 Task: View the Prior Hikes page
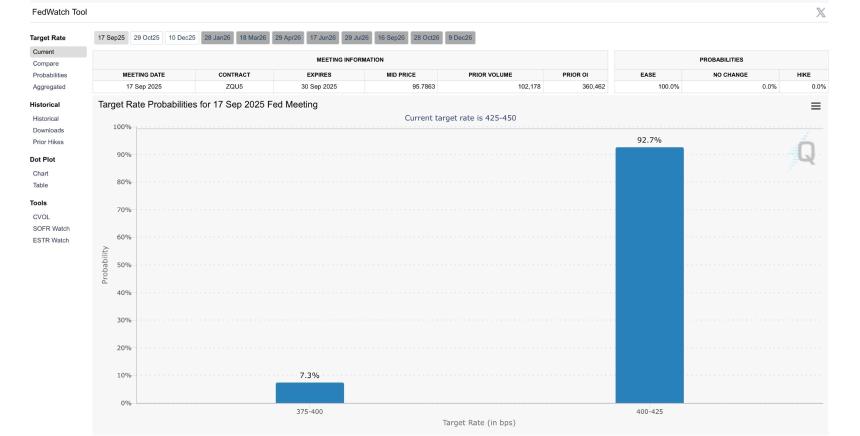(x=49, y=142)
